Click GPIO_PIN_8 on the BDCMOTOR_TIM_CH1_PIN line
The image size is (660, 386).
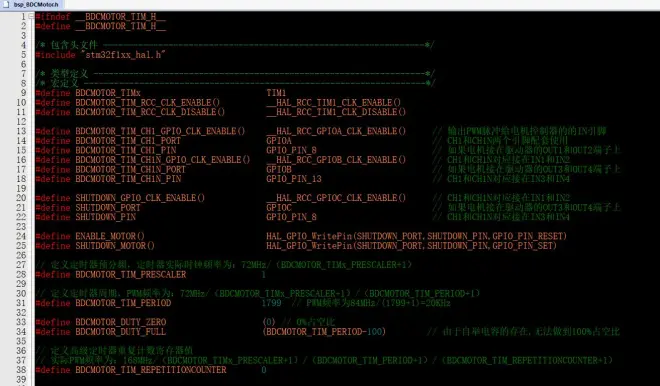coord(291,151)
